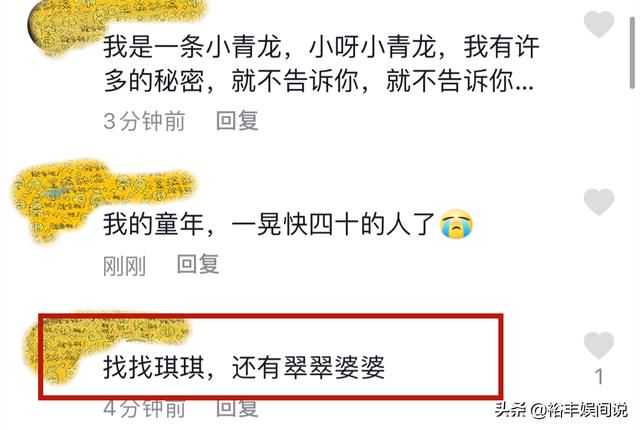640x430 pixels.
Task: Select the 我是一条小青龙 comment text
Action: [321, 63]
